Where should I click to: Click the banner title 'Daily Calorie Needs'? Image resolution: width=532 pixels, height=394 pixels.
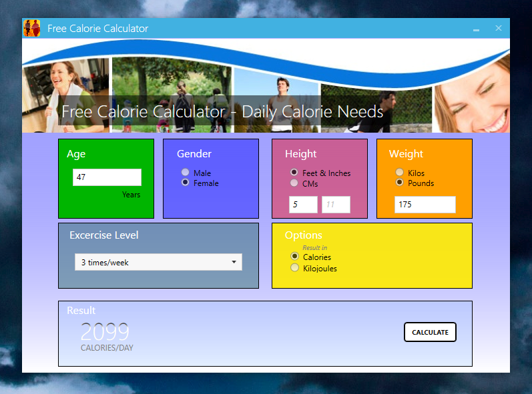click(312, 111)
